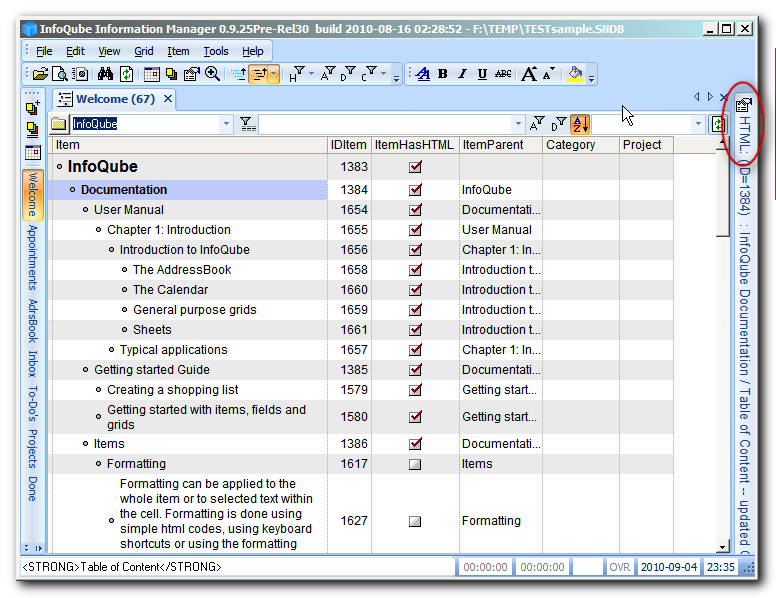This screenshot has height=598, width=776.
Task: Toggle ItemHasHTML checkbox for Items row
Action: pos(415,444)
